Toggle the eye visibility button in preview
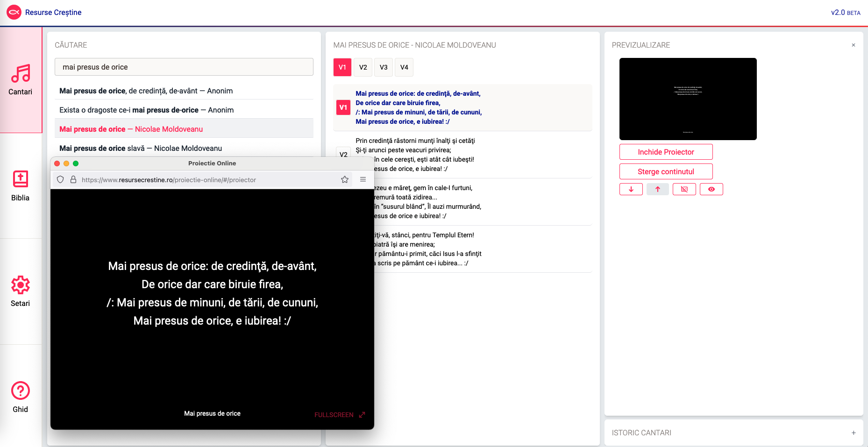The width and height of the screenshot is (868, 447). tap(711, 189)
